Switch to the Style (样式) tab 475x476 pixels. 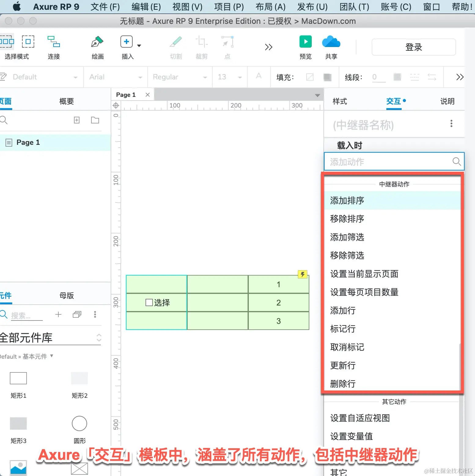pos(340,101)
